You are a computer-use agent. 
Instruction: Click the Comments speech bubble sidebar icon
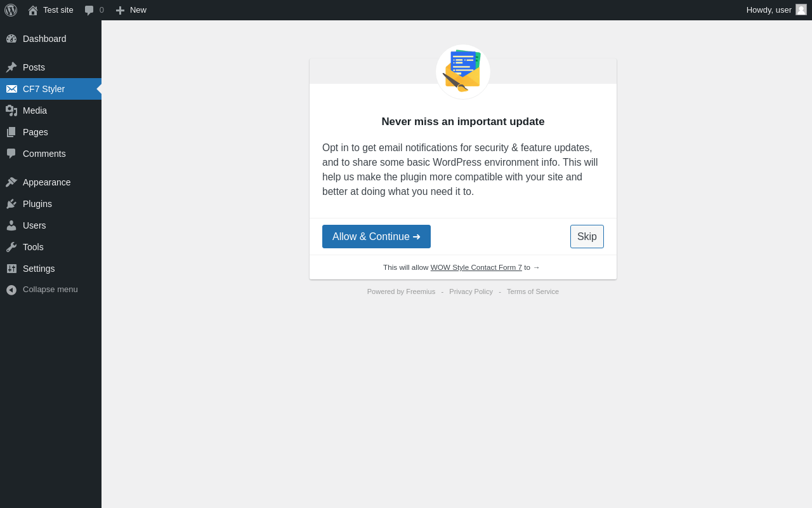11,154
